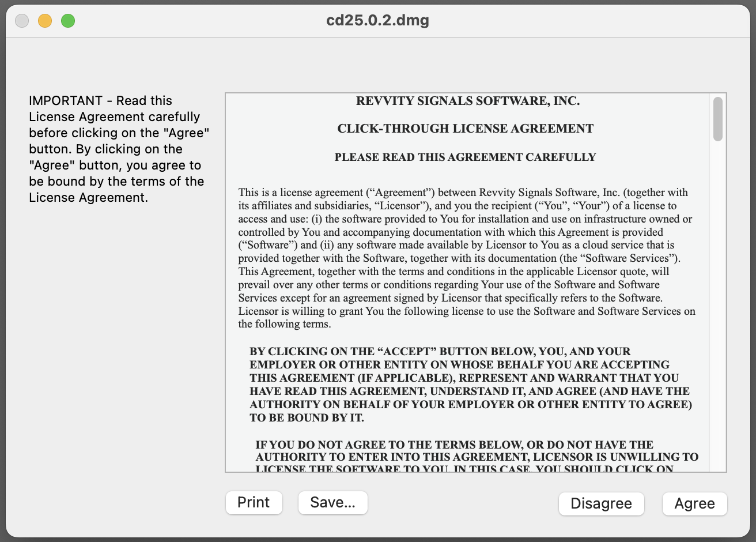Click the Disagree button
Image resolution: width=756 pixels, height=542 pixels.
point(601,503)
